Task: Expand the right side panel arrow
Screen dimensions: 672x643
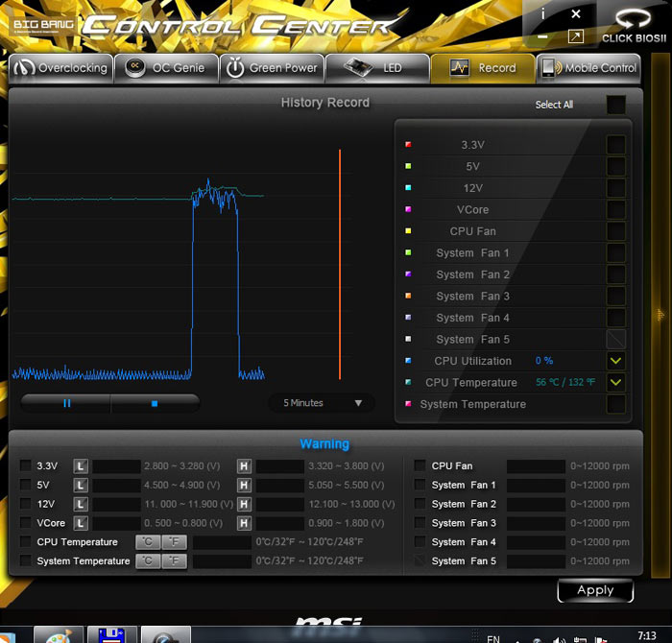Action: pyautogui.click(x=660, y=314)
